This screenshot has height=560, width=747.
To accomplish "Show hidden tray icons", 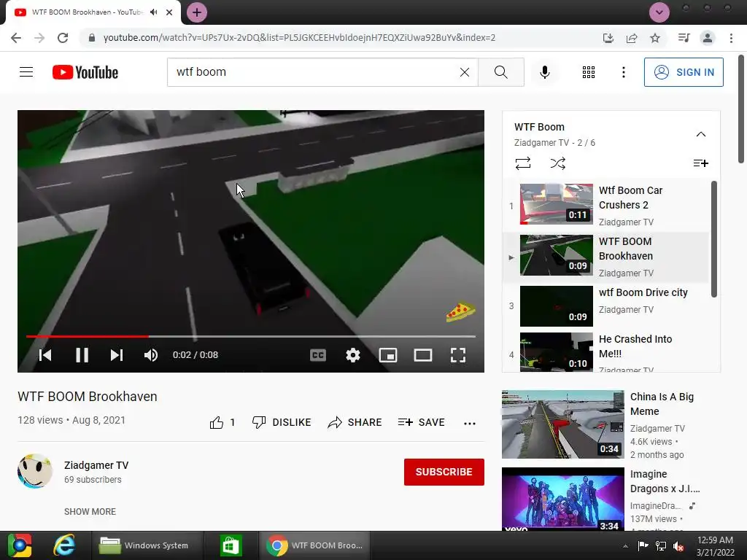I will (625, 546).
